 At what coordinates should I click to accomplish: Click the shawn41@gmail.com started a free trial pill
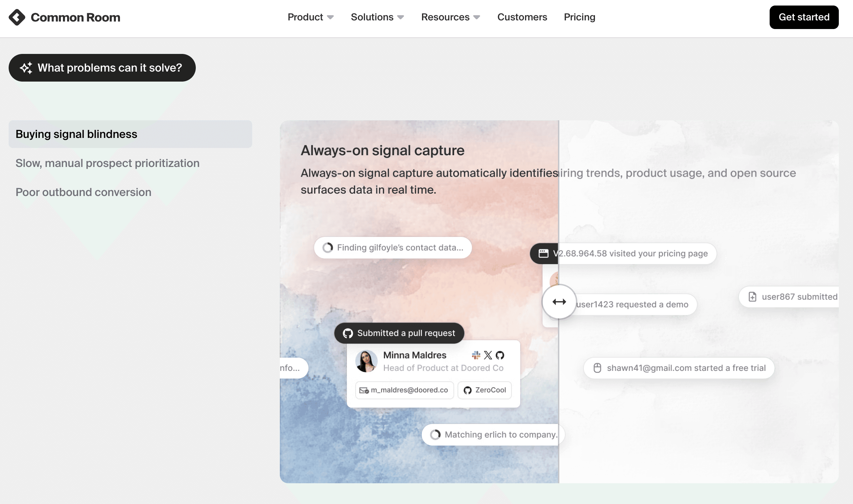pos(679,368)
